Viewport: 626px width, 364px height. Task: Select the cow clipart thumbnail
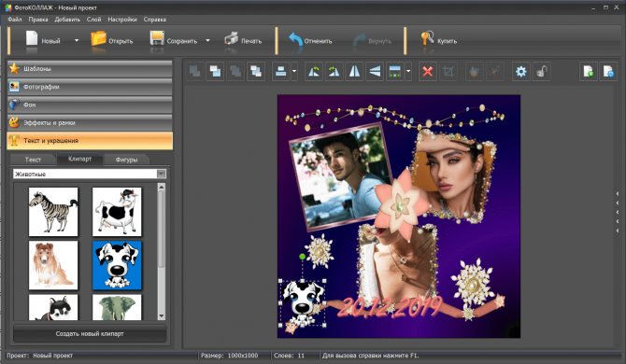pyautogui.click(x=117, y=211)
